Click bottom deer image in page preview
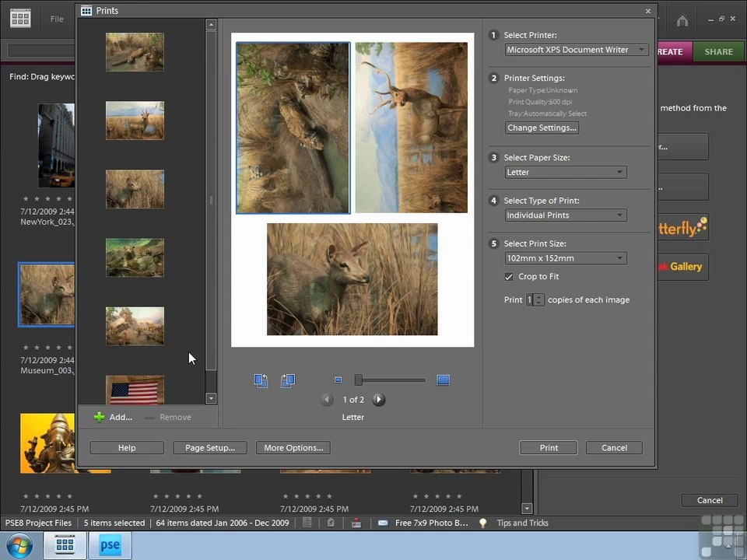747x560 pixels. pyautogui.click(x=352, y=279)
